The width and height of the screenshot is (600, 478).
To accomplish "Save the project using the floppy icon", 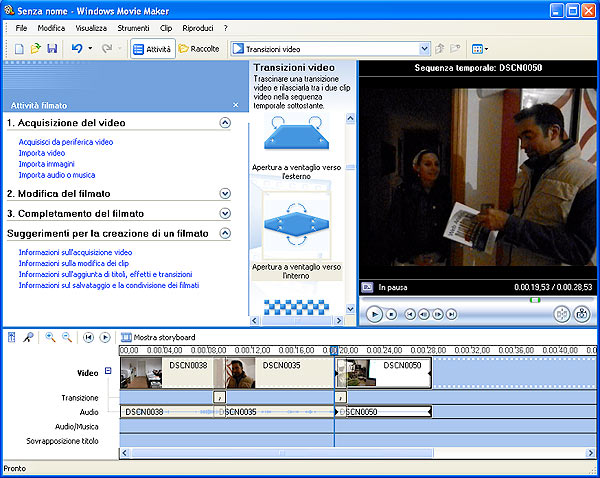I will click(52, 49).
